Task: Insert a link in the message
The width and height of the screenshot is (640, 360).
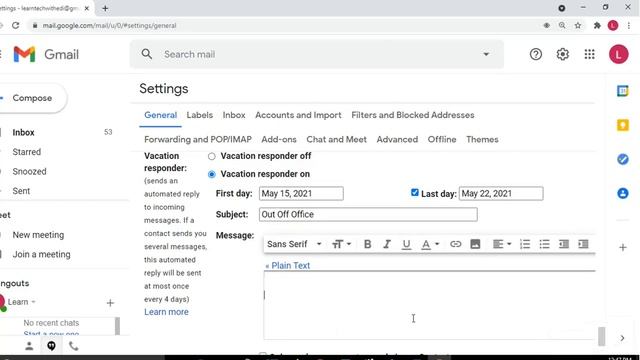Action: (x=456, y=244)
